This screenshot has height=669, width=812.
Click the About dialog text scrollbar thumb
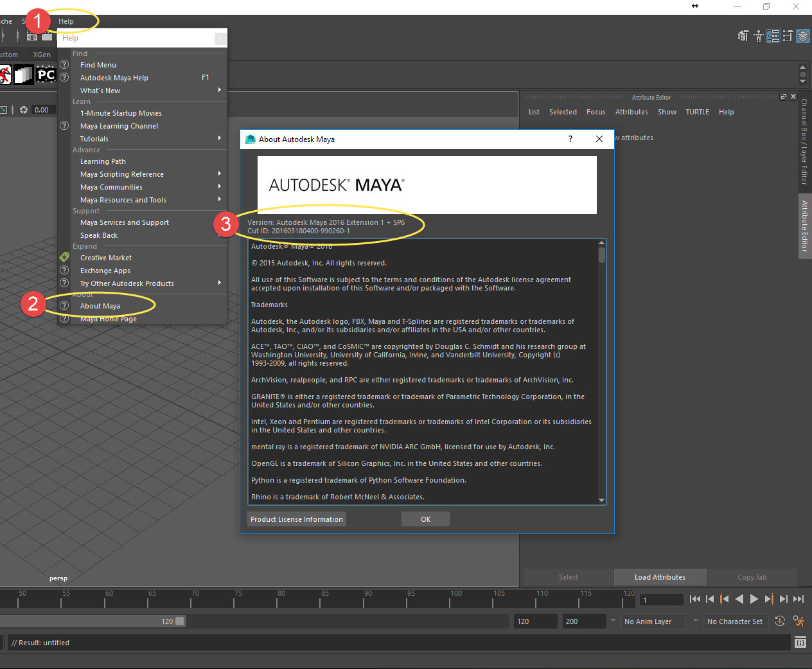coord(602,255)
